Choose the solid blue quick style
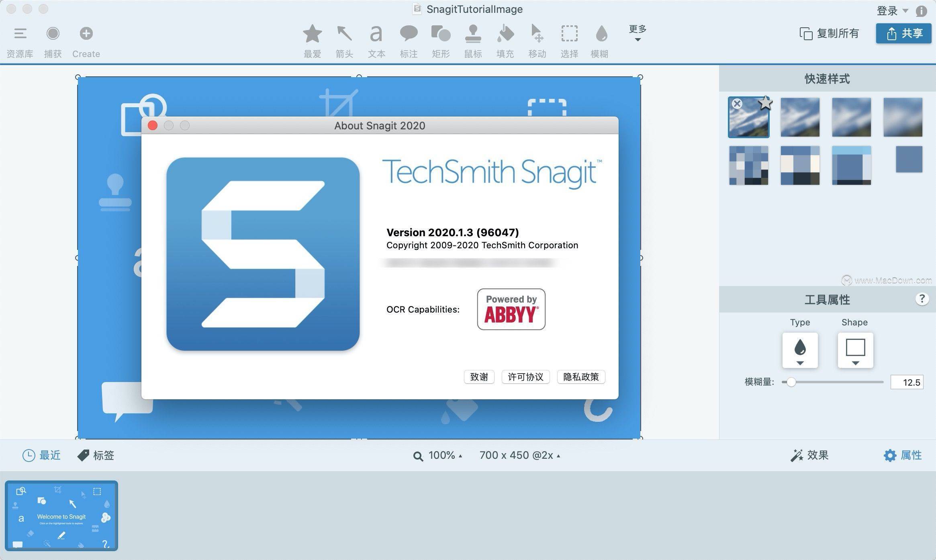Viewport: 936px width, 560px height. 909,159
